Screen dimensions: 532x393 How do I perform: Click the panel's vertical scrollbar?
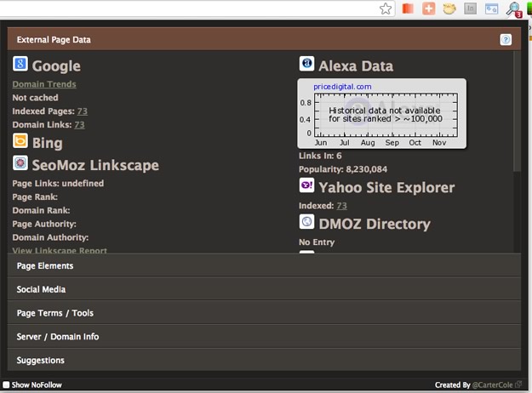(517, 112)
